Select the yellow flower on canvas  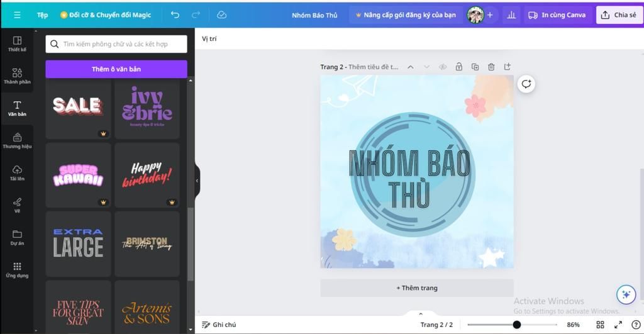(344, 240)
